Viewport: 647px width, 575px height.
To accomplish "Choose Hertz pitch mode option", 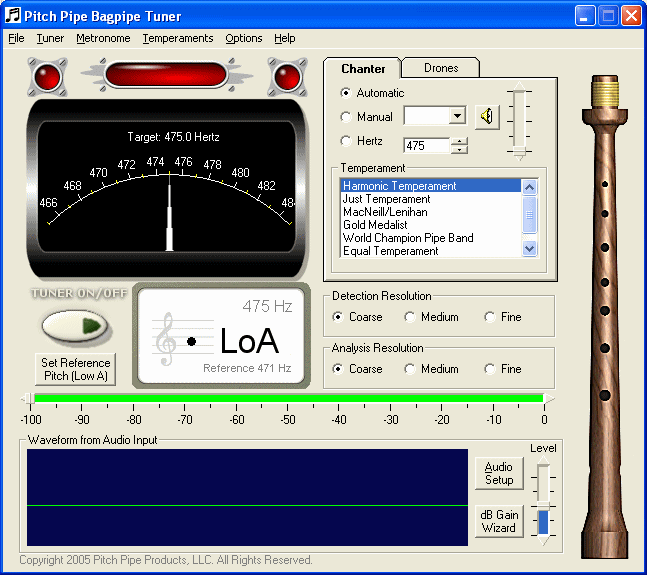I will [x=346, y=141].
